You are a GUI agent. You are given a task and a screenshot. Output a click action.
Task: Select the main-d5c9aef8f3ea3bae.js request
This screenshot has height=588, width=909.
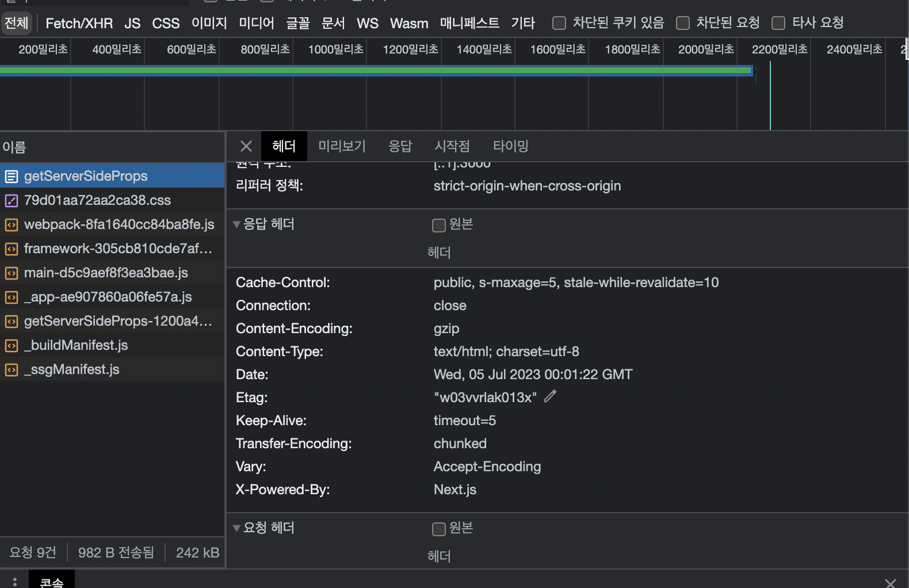pos(112,273)
